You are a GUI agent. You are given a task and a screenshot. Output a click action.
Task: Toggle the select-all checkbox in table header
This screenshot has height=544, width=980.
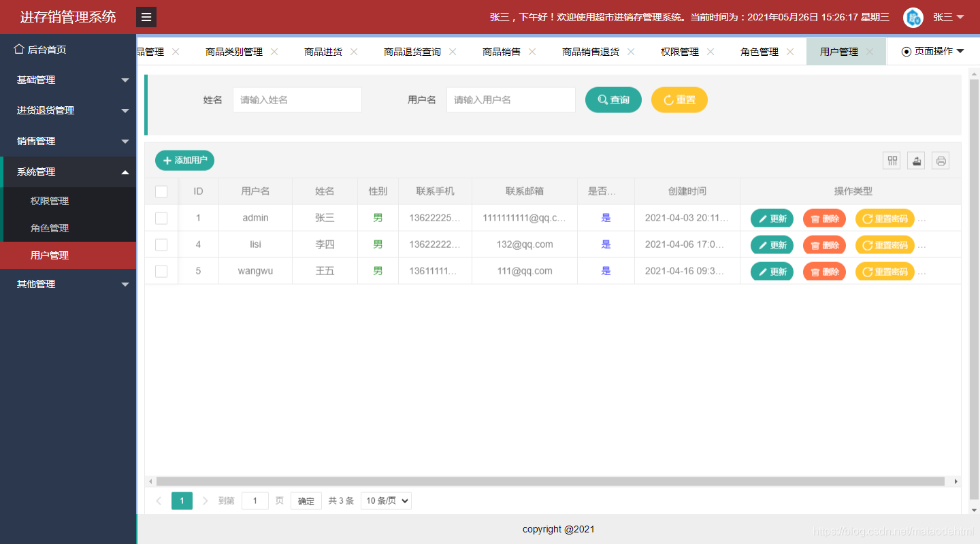pos(161,191)
